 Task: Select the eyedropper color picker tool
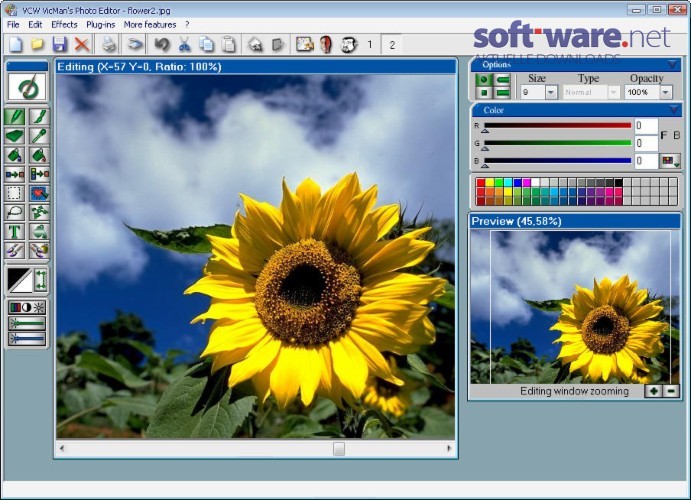[39, 136]
